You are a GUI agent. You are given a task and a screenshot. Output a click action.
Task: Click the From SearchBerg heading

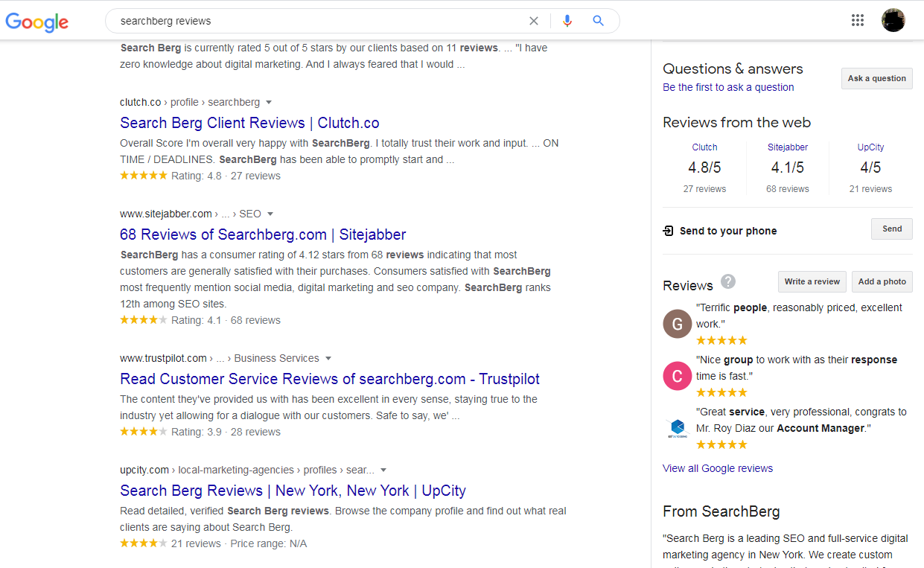721,511
